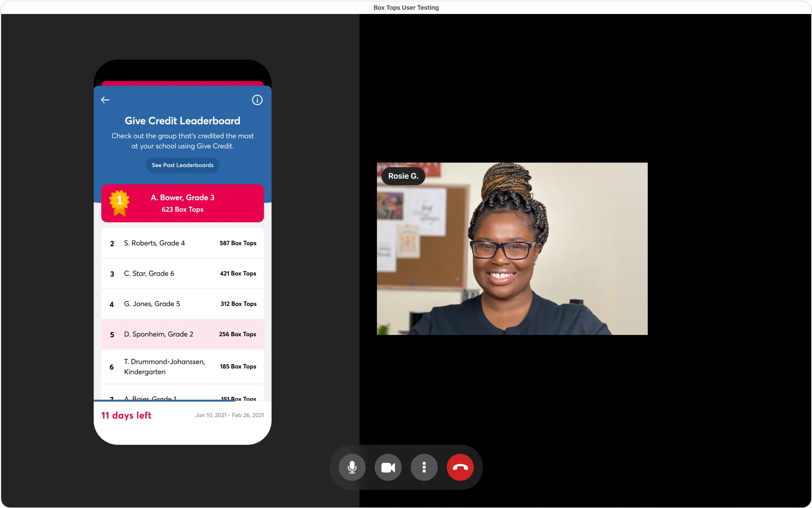Open See Past Leaderboards
Viewport: 812px width, 508px height.
(182, 165)
